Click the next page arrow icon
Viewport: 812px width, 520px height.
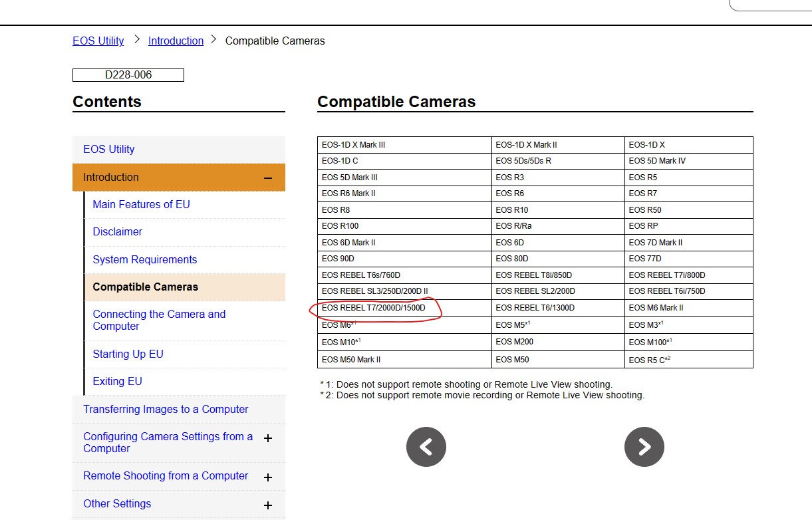click(644, 446)
